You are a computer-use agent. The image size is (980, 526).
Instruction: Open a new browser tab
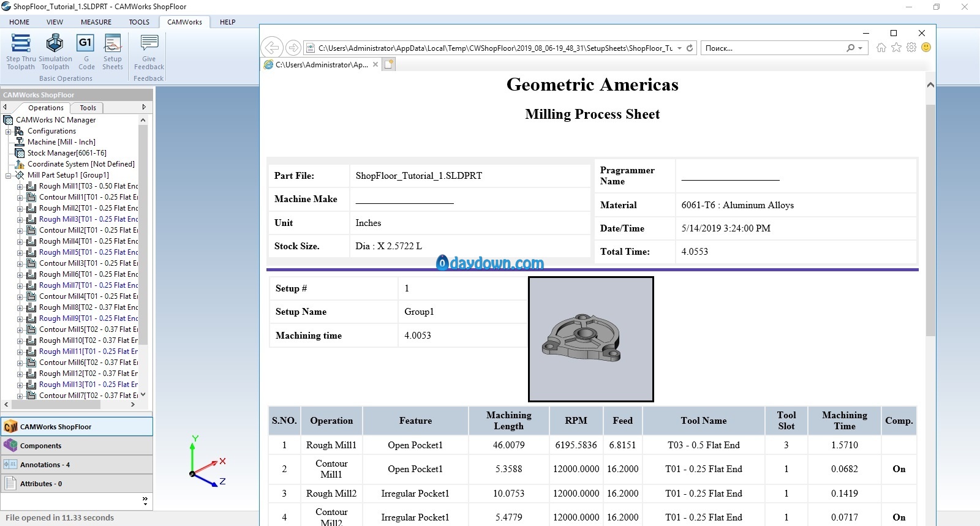(390, 64)
